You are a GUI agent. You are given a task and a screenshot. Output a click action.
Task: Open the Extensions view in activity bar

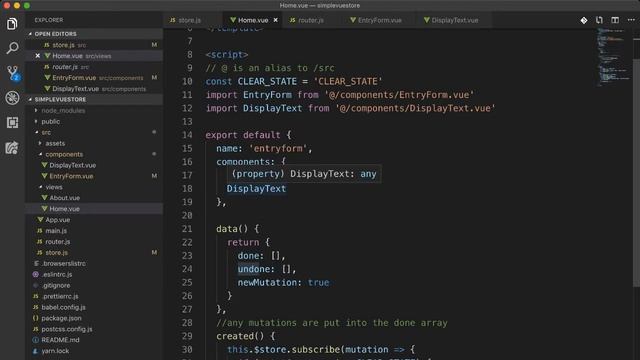tap(12, 122)
